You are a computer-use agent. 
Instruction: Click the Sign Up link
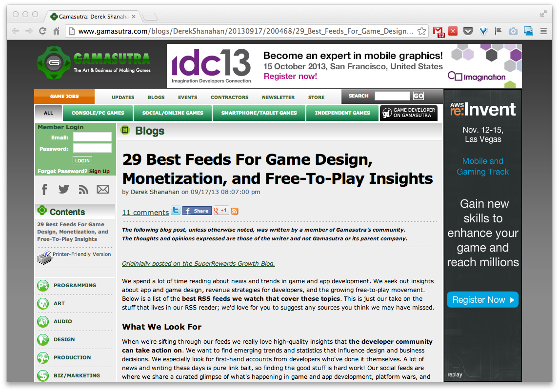click(100, 172)
